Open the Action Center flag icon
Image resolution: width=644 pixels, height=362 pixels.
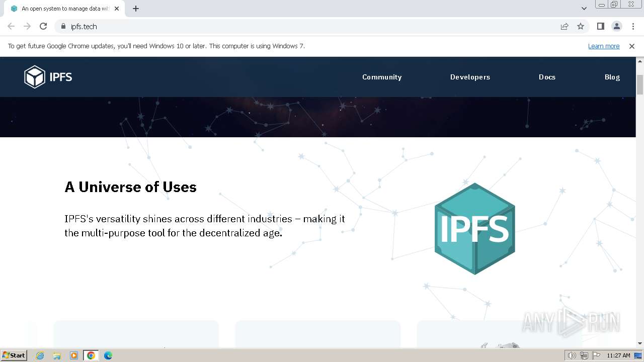(x=596, y=355)
